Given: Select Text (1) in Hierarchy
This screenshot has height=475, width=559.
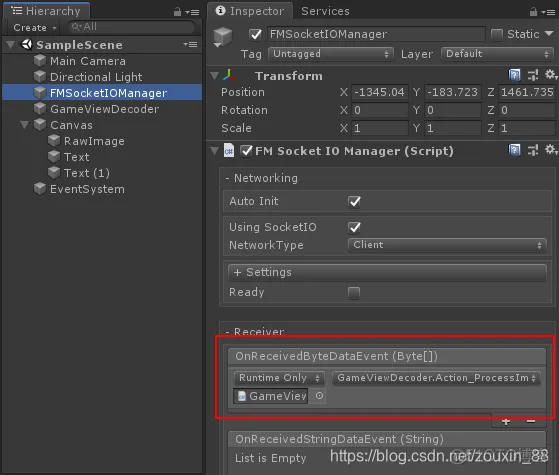Looking at the screenshot, I should tap(87, 173).
